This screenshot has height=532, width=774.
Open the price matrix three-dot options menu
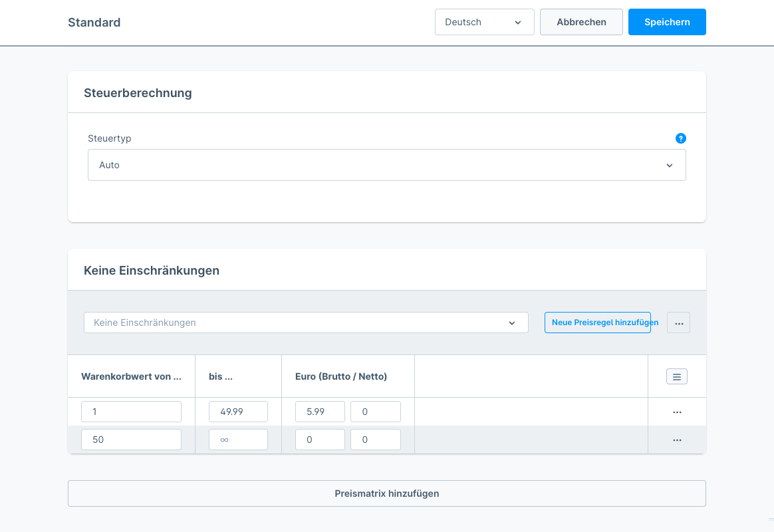click(x=678, y=323)
